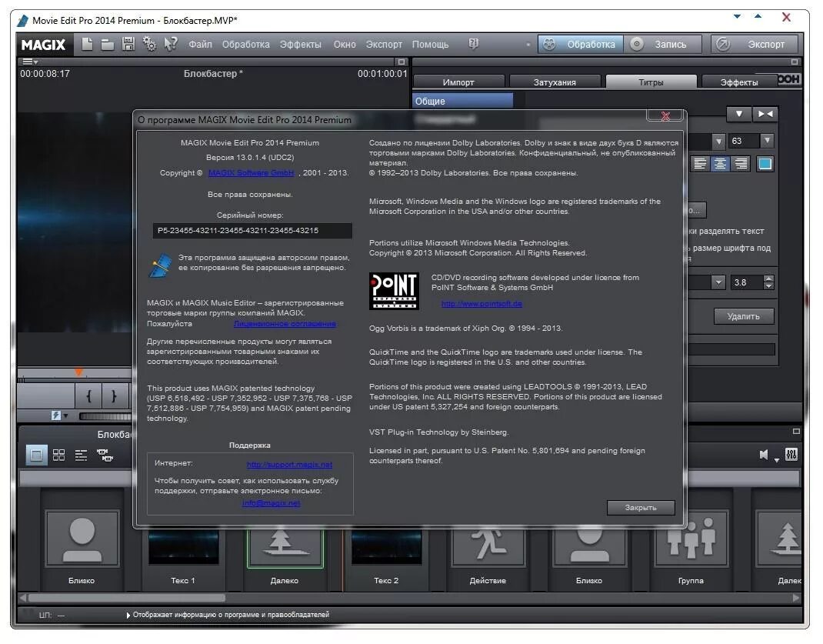The width and height of the screenshot is (823, 644).
Task: Open the Помощь menu
Action: [430, 44]
